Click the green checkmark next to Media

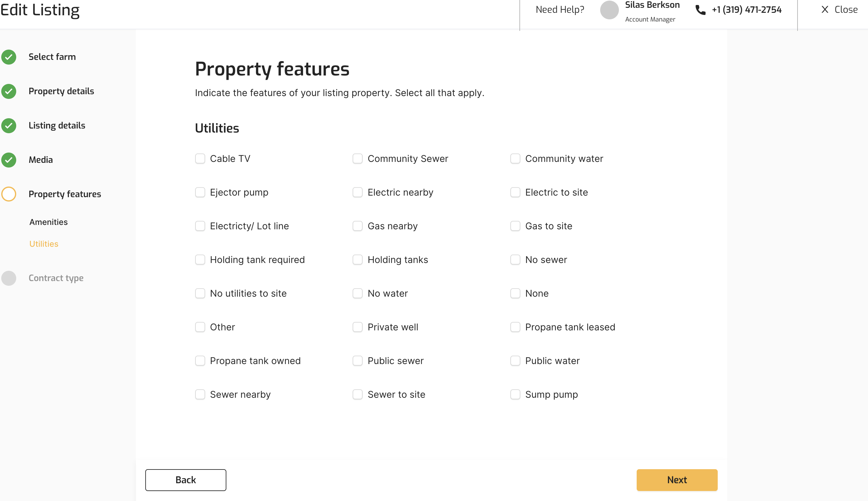(9, 160)
